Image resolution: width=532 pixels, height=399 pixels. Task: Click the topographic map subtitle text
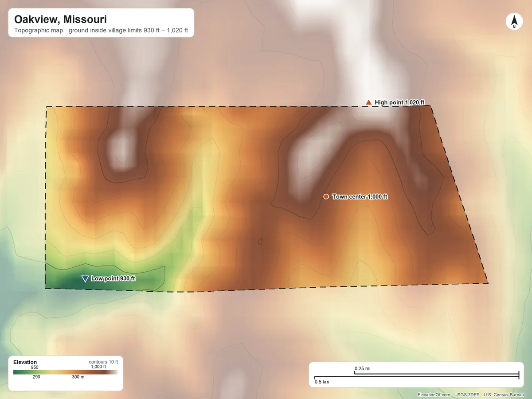101,31
